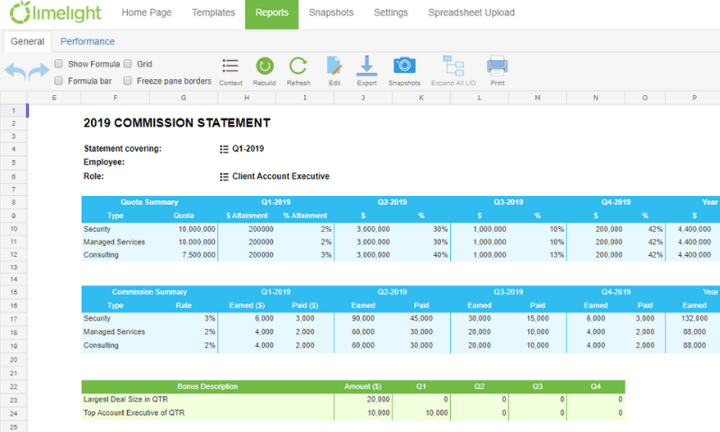Click the Limelight logo
Screen dimensions: 720x432
click(55, 12)
